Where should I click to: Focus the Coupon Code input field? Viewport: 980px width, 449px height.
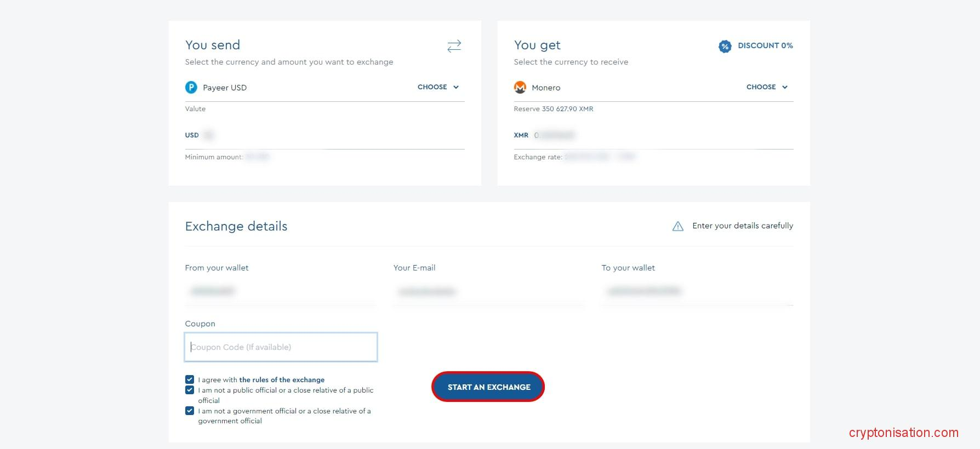281,347
